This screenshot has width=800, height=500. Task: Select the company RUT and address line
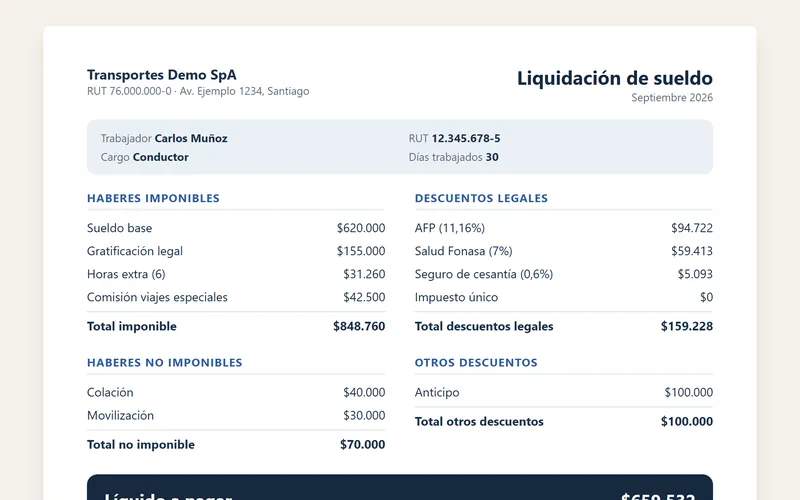(x=198, y=91)
